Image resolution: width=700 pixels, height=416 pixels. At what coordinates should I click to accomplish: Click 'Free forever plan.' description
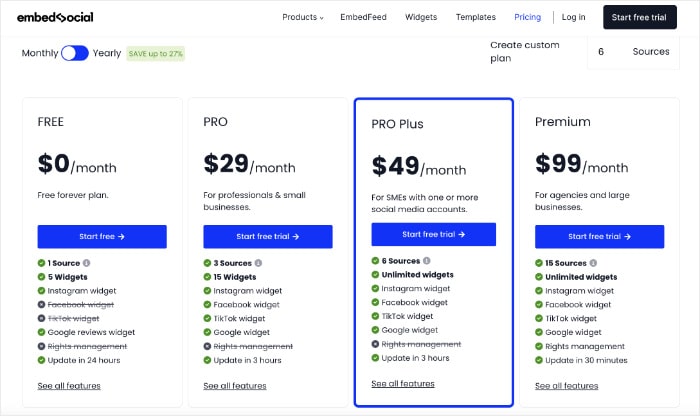click(73, 195)
